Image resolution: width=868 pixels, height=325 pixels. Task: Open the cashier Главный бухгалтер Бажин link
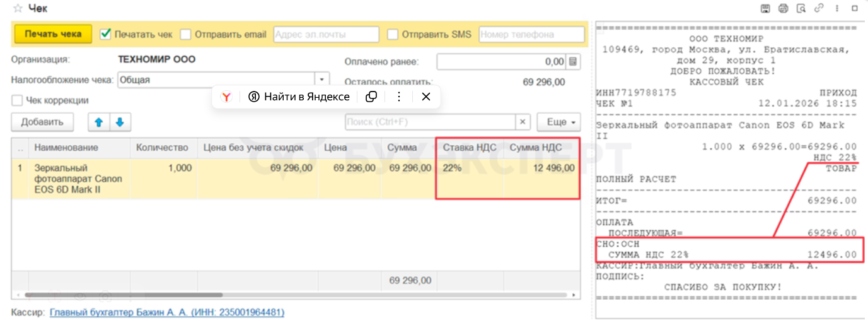(x=167, y=312)
